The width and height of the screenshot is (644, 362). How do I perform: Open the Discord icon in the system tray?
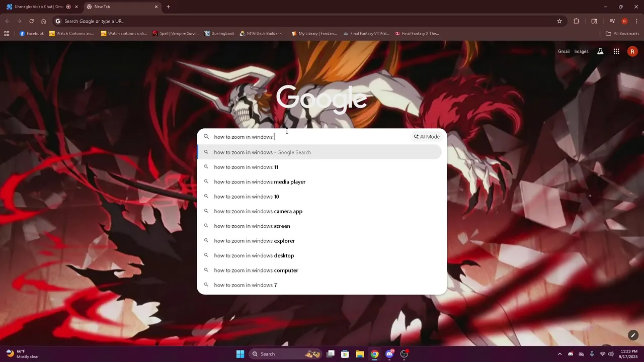click(x=571, y=354)
